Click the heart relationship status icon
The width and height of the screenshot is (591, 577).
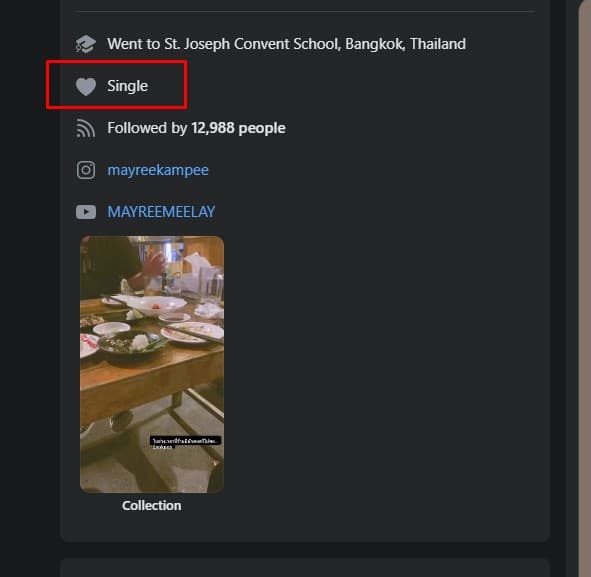[x=86, y=86]
